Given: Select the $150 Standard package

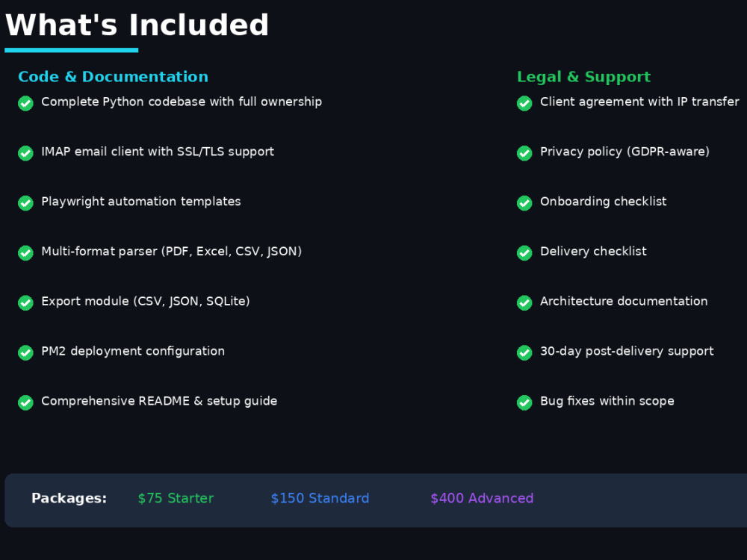Looking at the screenshot, I should coord(320,498).
